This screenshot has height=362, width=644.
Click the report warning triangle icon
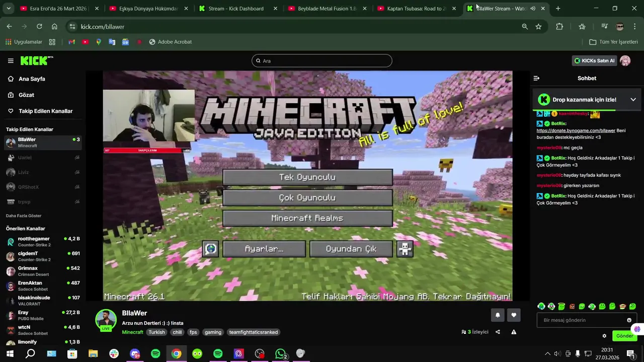pyautogui.click(x=514, y=332)
